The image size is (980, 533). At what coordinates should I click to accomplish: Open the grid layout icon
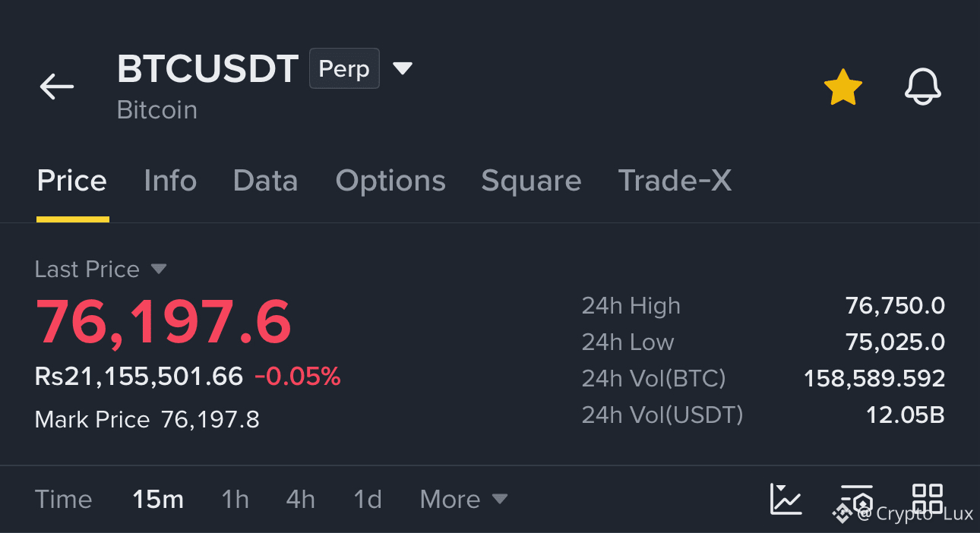tap(928, 499)
